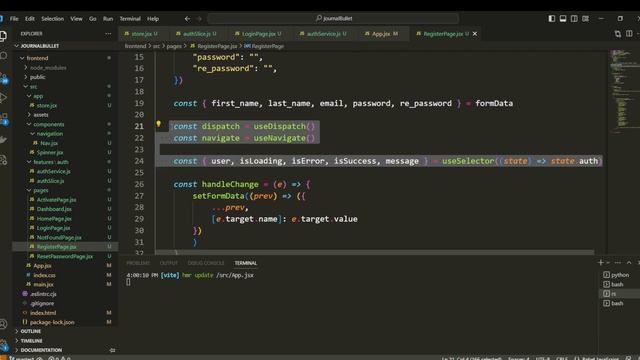Switch to the LoginPage.jsx editor tab

(x=258, y=34)
